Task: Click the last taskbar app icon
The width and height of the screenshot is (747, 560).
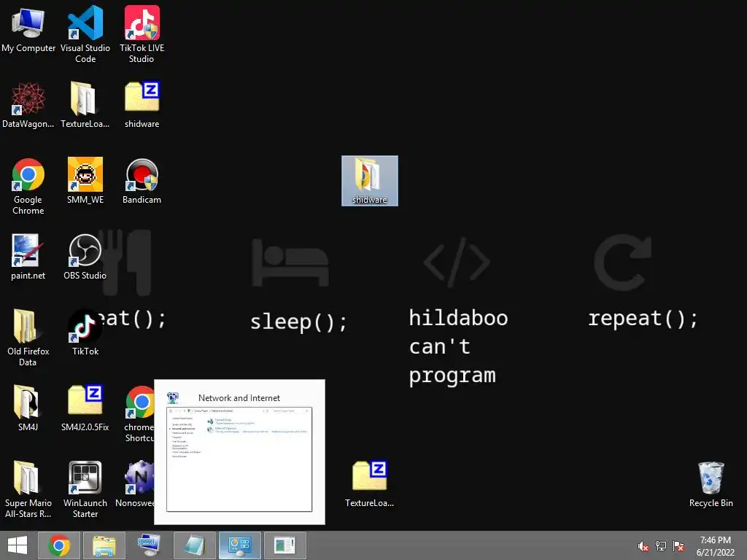Action: click(285, 545)
